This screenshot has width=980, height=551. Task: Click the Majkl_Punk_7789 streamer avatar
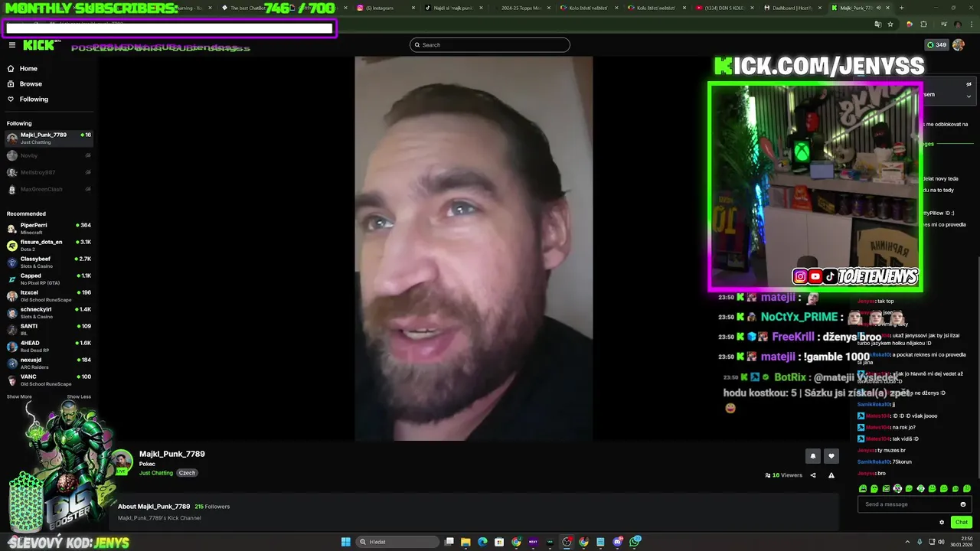click(122, 461)
